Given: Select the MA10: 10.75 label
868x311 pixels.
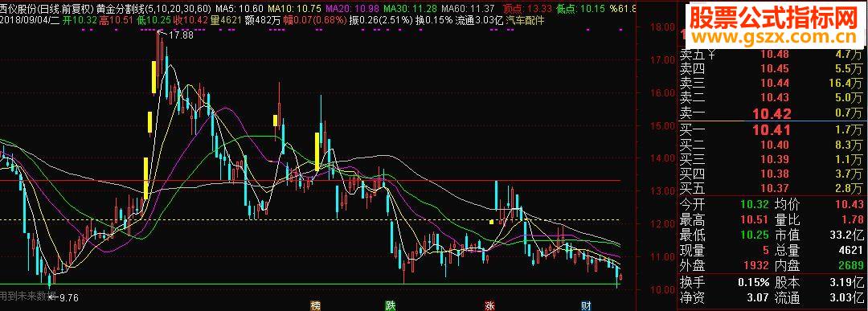Looking at the screenshot, I should (294, 9).
